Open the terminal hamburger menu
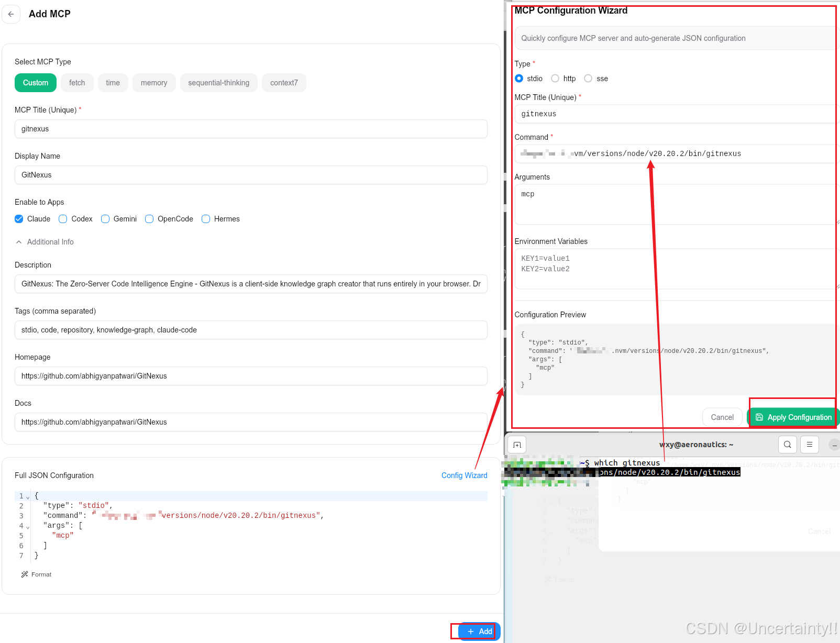840x643 pixels. (x=809, y=445)
